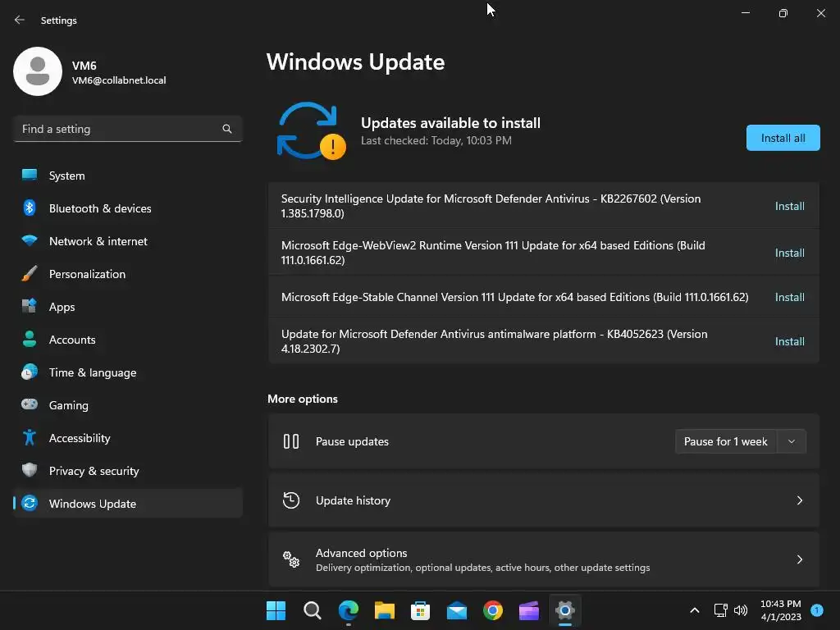Click Pause for 1 week button
The image size is (840, 630).
pos(726,441)
